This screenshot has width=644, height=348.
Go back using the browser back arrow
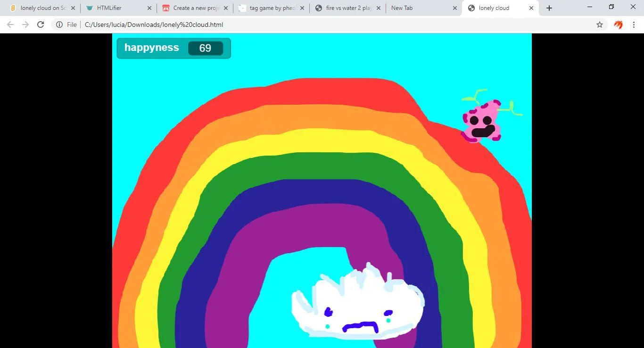[x=10, y=25]
